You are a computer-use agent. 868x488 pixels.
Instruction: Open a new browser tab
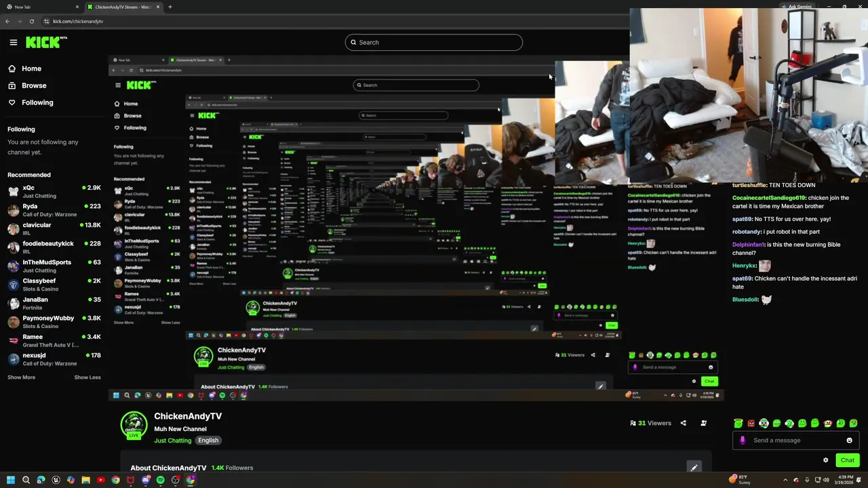tap(170, 7)
